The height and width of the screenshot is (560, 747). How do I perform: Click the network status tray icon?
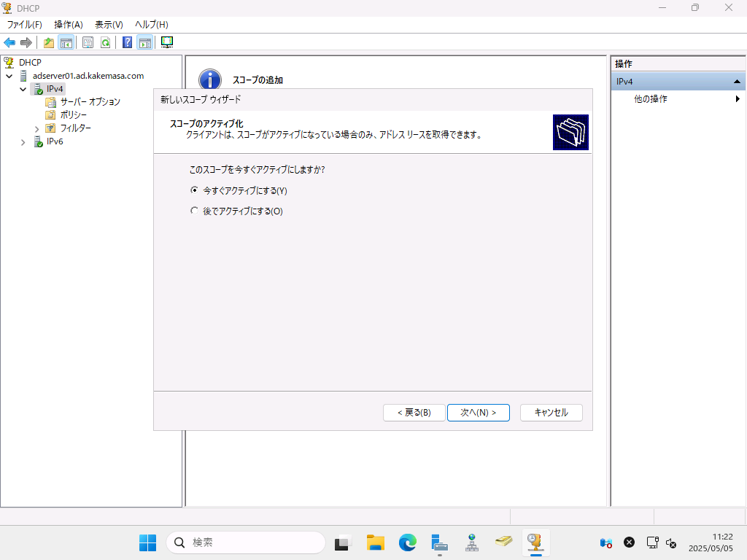(x=652, y=542)
